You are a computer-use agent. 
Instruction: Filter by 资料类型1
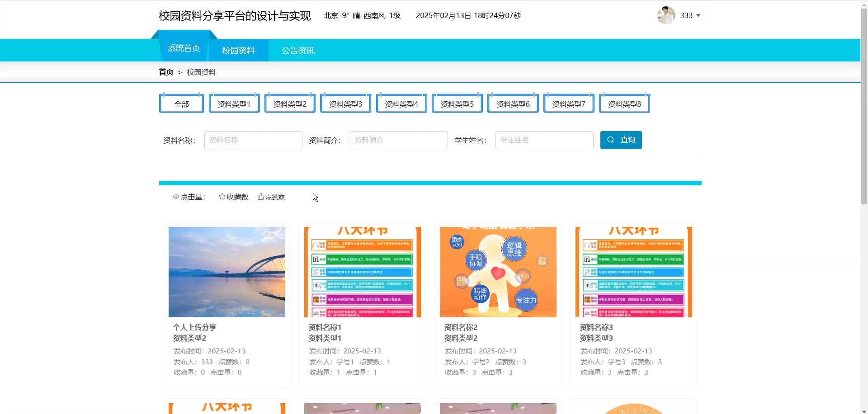pos(234,103)
